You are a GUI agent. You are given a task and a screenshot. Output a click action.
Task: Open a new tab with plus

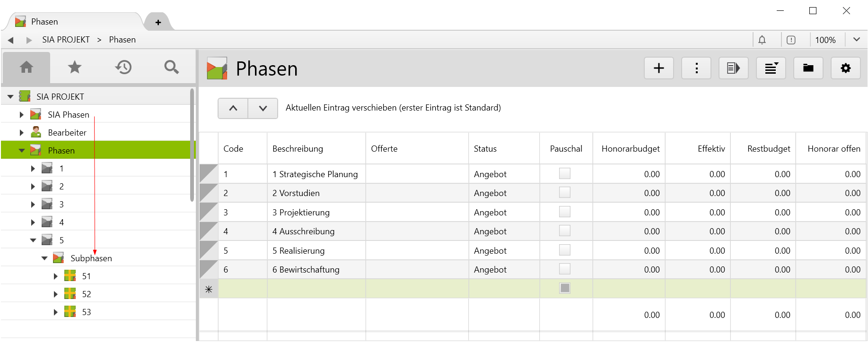pyautogui.click(x=158, y=22)
